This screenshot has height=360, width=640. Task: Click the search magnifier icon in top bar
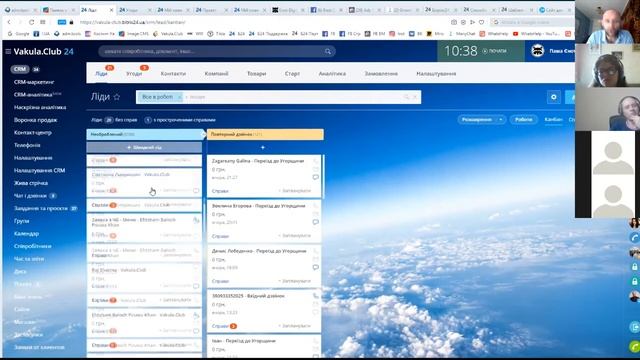click(x=328, y=51)
